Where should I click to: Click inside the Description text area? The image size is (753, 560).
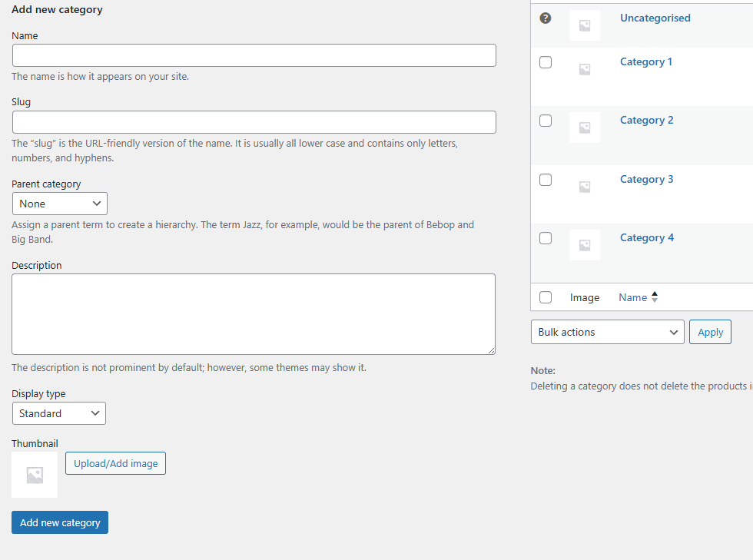(254, 314)
